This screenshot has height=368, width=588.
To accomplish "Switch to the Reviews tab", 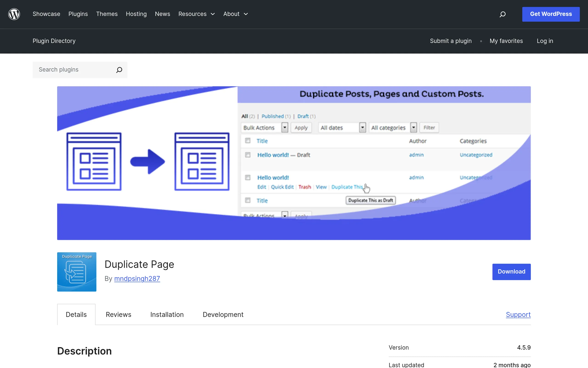I will click(x=118, y=314).
